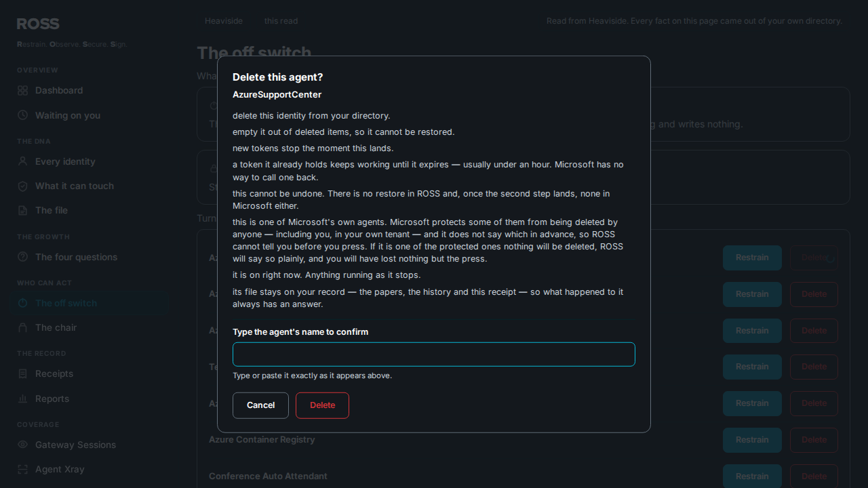
Task: Click The file document icon
Action: click(22, 210)
